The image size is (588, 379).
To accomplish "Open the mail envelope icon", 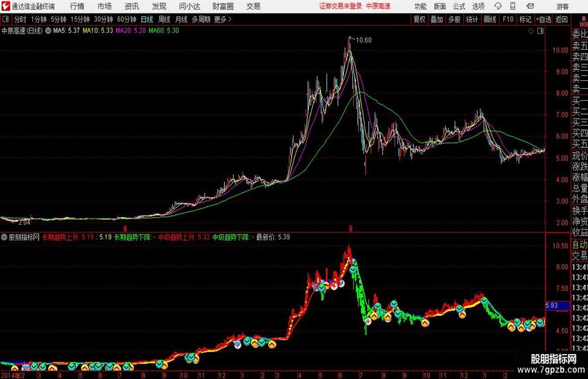I will click(530, 6).
